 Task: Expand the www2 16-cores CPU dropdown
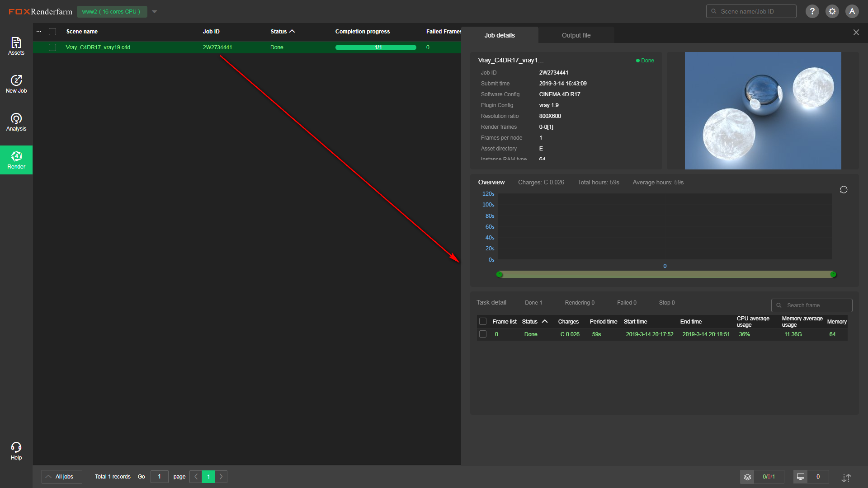pos(155,12)
